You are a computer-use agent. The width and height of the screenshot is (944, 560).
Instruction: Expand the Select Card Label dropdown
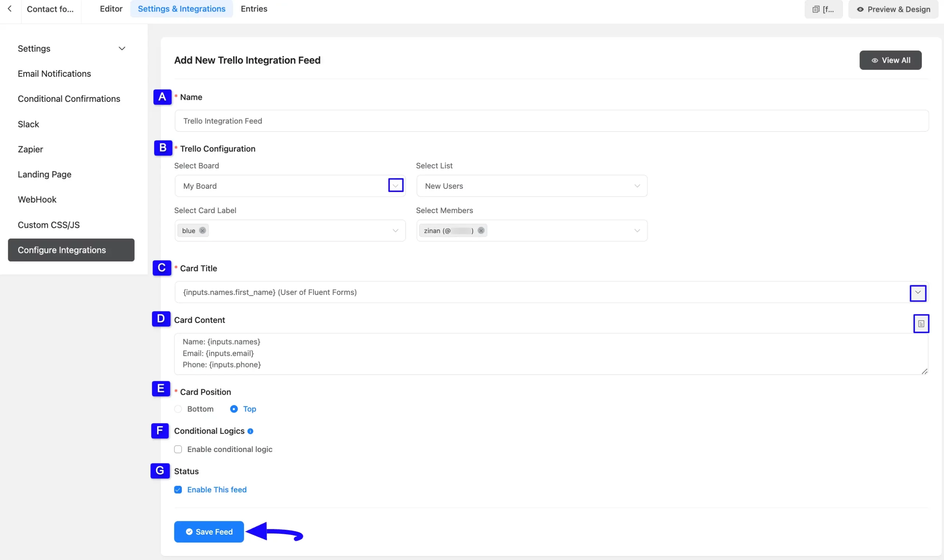pyautogui.click(x=395, y=230)
